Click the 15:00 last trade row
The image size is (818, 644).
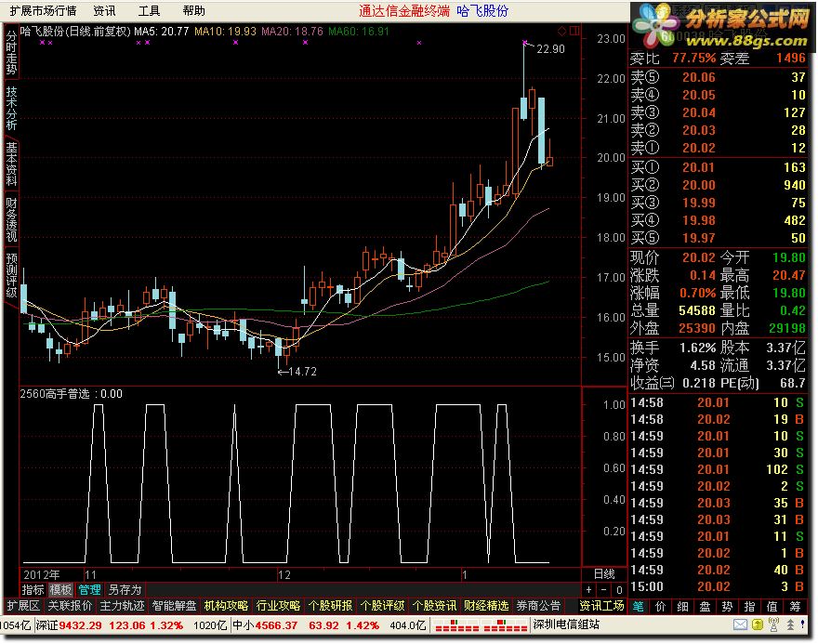pos(718,586)
